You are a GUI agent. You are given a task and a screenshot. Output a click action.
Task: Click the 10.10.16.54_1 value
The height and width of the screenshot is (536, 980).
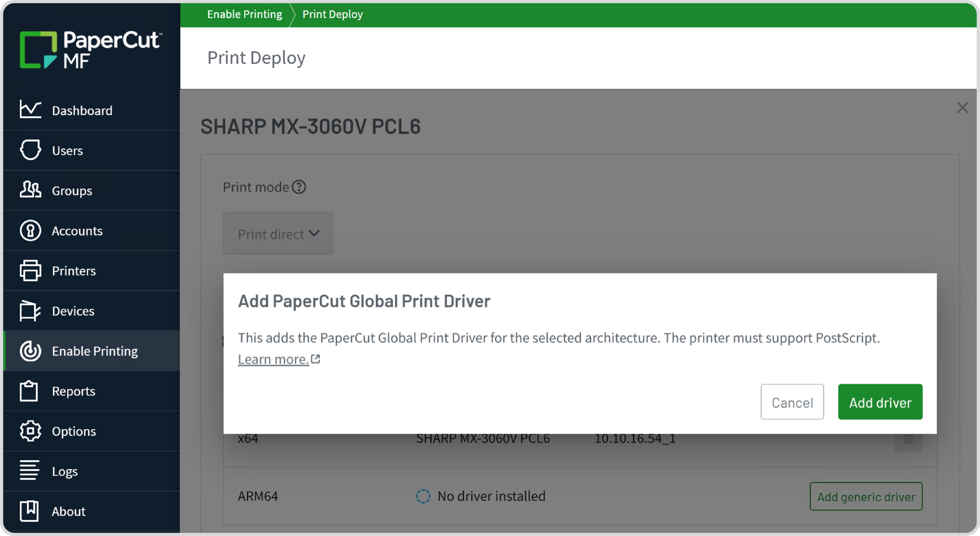click(x=635, y=439)
